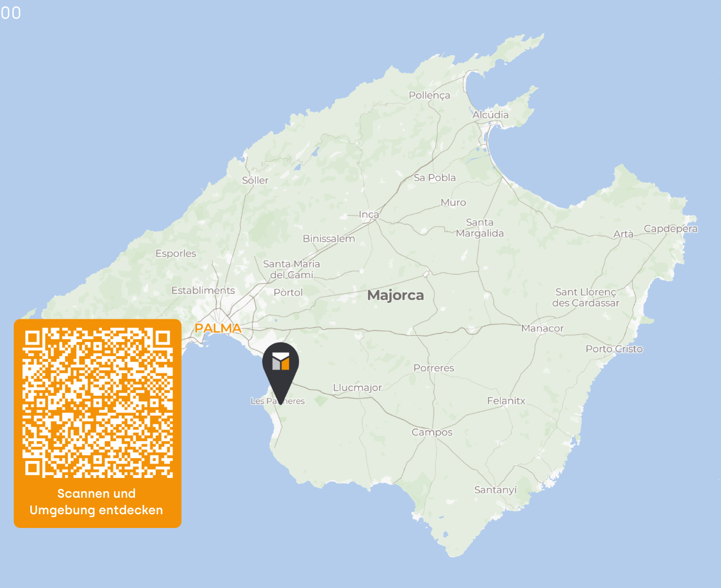This screenshot has height=588, width=721.
Task: Click the Alcúdia town label
Action: click(x=490, y=115)
